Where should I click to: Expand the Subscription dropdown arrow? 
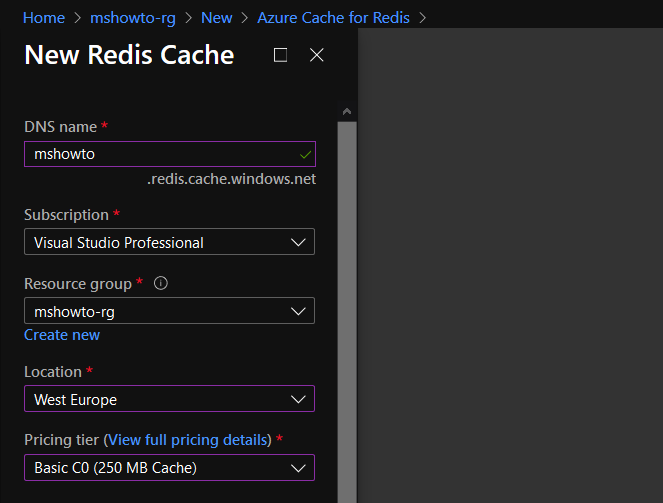[298, 242]
